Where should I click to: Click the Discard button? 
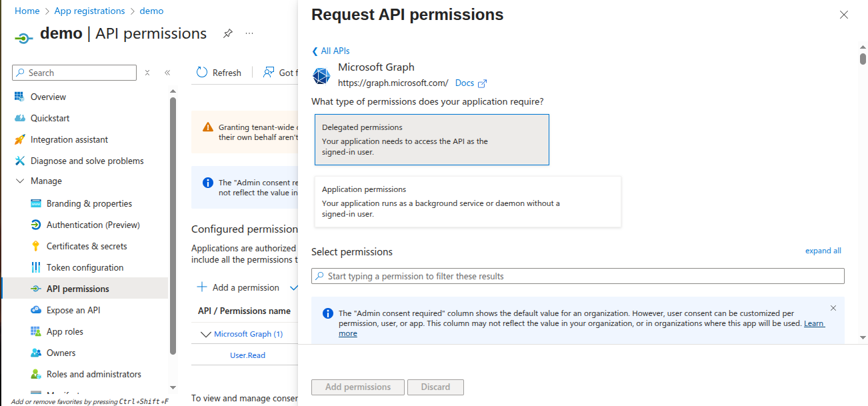pos(435,387)
